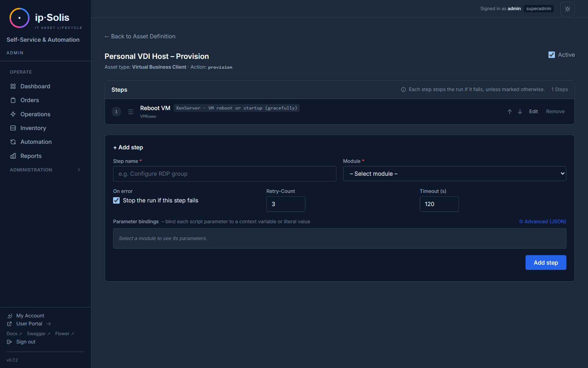Expand the Administration section chevron

[79, 170]
